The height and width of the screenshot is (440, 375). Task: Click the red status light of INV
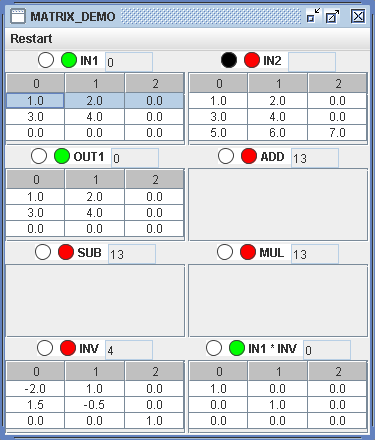(68, 348)
